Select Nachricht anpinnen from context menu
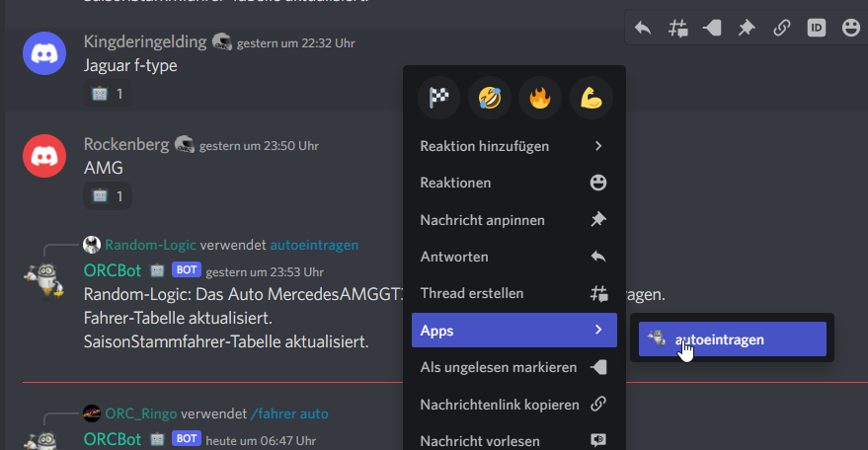This screenshot has height=450, width=868. pos(513,220)
